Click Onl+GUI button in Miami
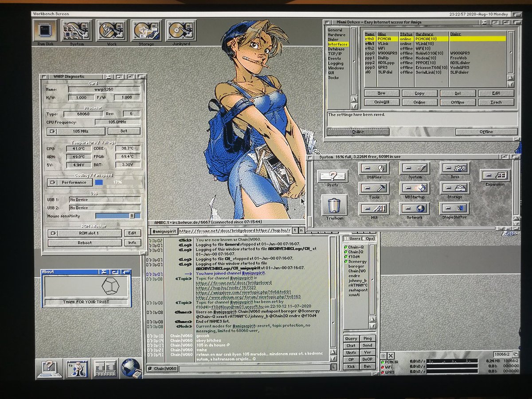Screen dimensions: 532x399 381,102
